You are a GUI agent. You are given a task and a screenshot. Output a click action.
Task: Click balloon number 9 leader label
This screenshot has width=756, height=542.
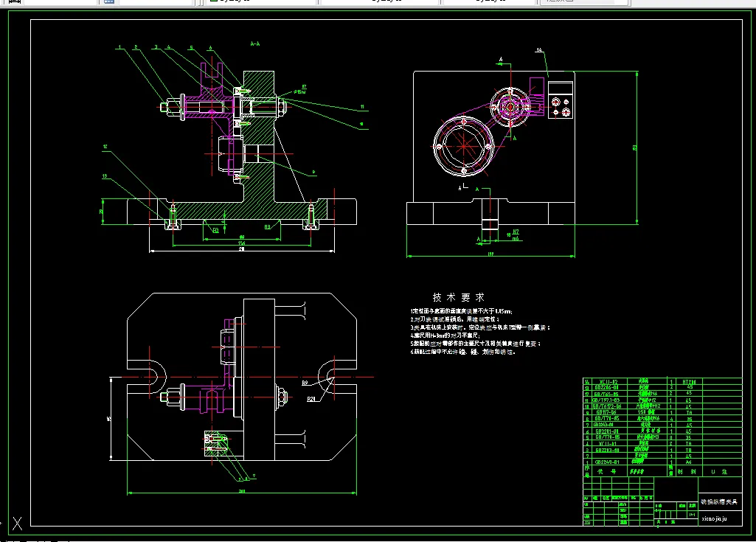[x=313, y=172]
